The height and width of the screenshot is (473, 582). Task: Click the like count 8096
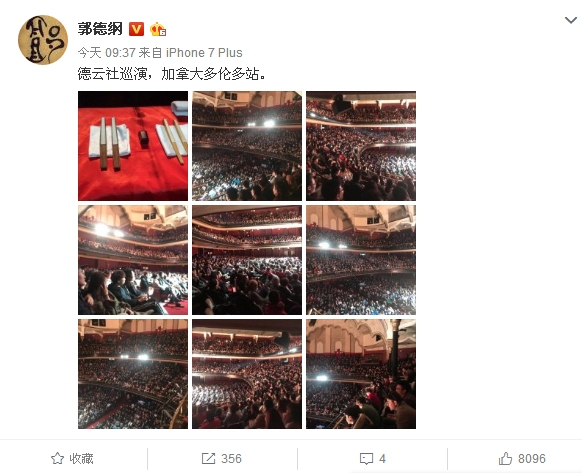click(x=532, y=459)
